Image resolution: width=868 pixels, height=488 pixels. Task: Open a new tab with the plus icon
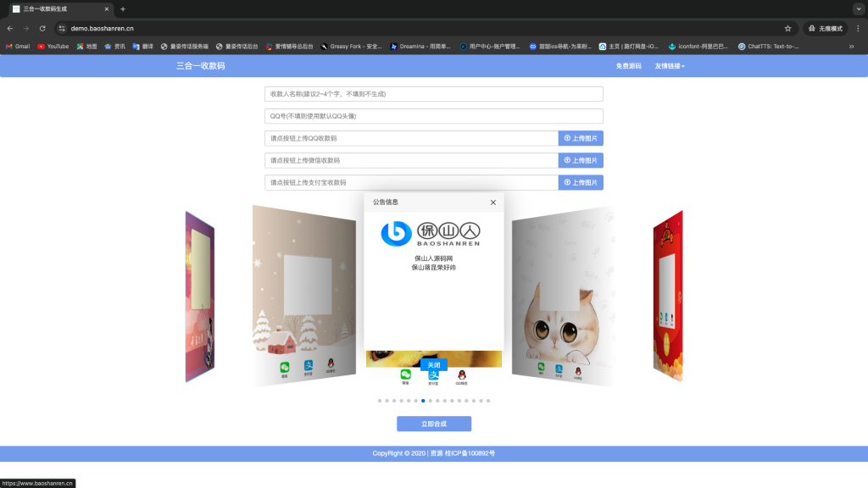(123, 8)
